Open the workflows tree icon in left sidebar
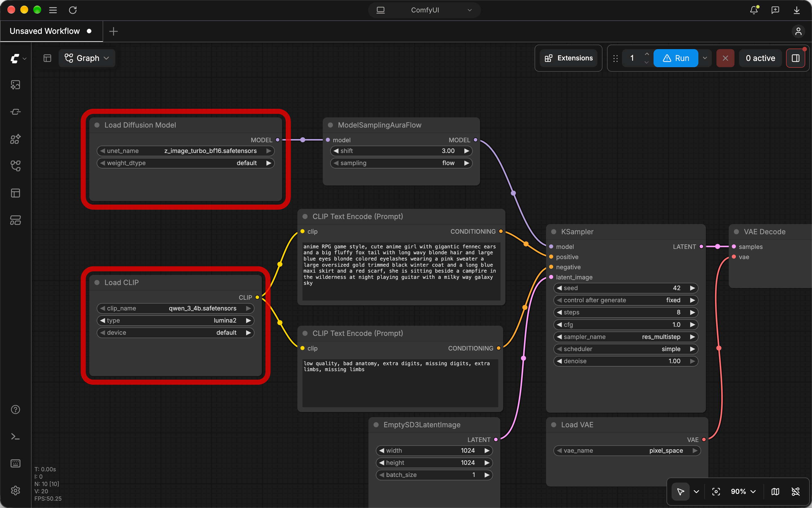 click(x=16, y=166)
